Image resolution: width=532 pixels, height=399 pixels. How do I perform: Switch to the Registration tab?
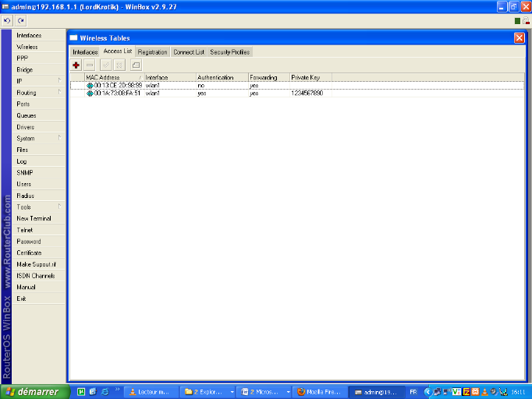152,52
